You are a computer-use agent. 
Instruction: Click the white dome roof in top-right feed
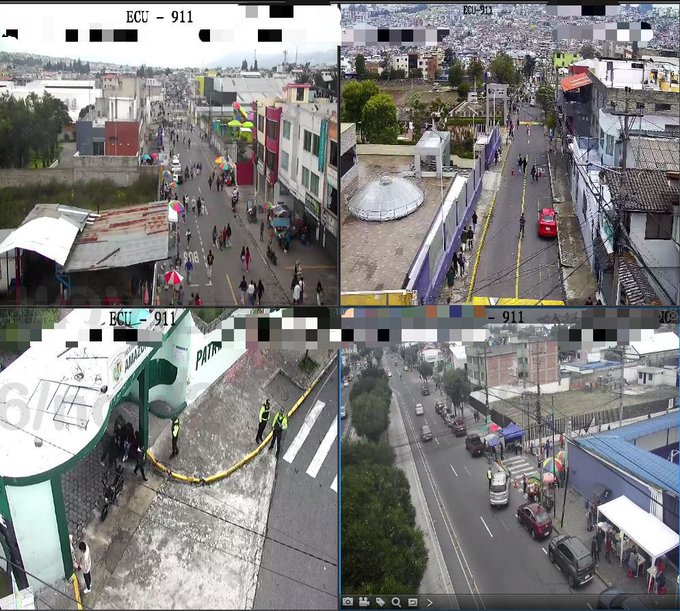point(385,199)
